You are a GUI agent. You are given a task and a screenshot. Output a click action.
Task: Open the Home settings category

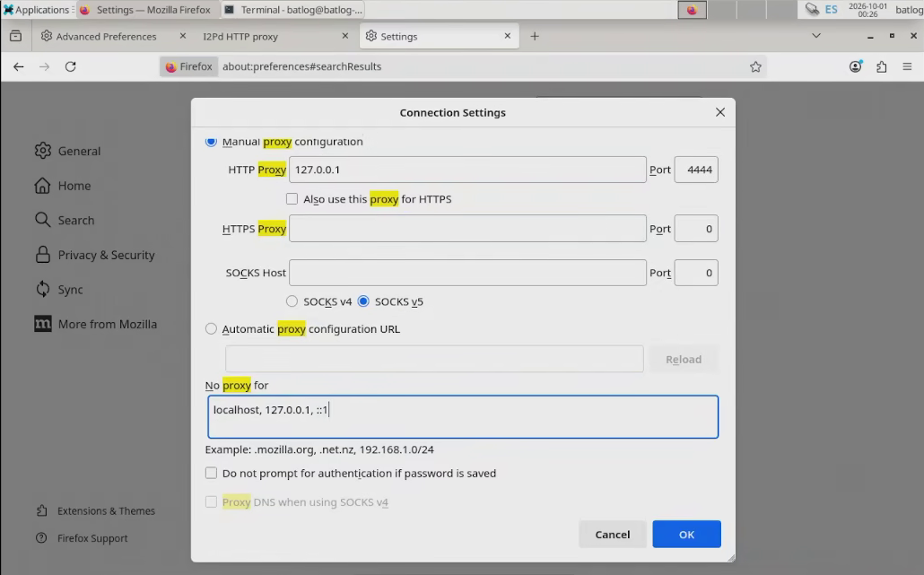pyautogui.click(x=63, y=186)
